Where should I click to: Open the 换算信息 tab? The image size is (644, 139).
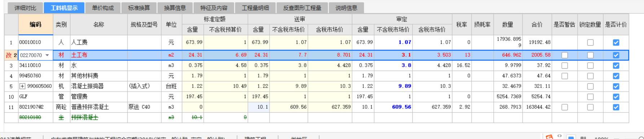pos(175,8)
